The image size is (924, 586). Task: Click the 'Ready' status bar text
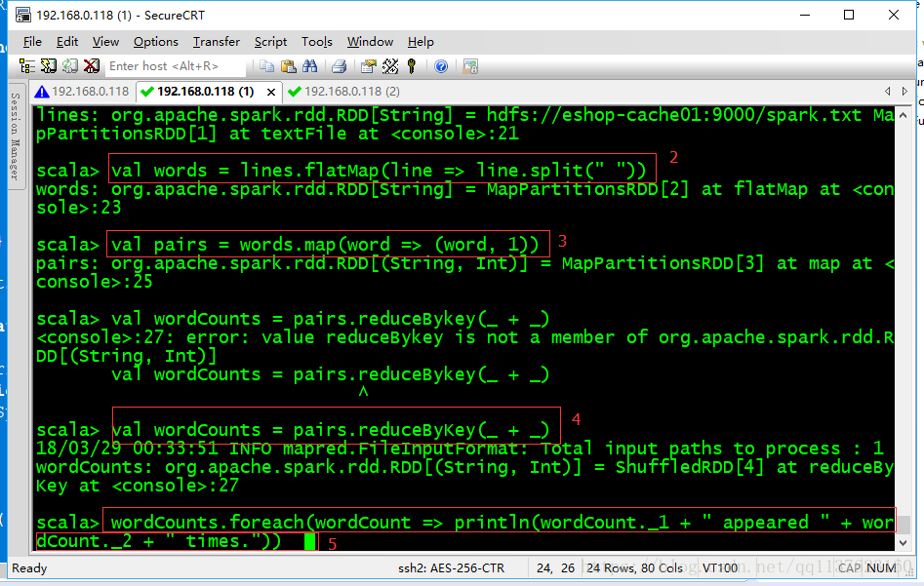pyautogui.click(x=29, y=568)
